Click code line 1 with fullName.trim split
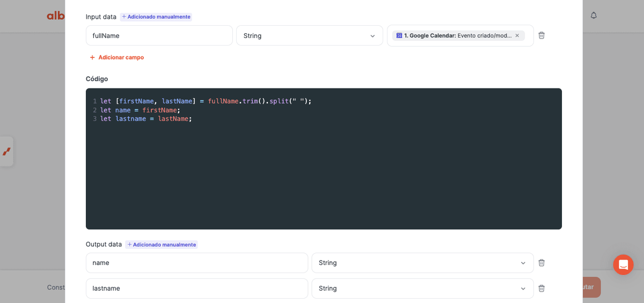This screenshot has height=303, width=644. pos(206,101)
